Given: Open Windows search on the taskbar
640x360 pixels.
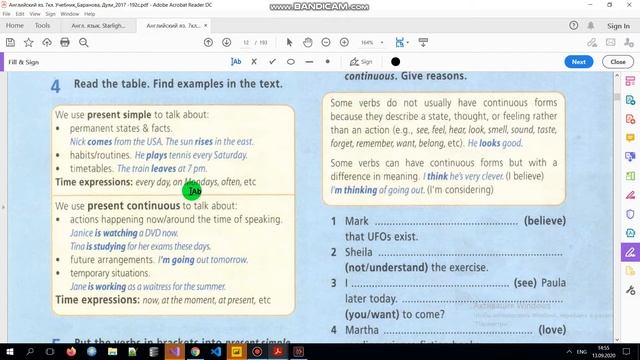Looking at the screenshot, I should 30,351.
